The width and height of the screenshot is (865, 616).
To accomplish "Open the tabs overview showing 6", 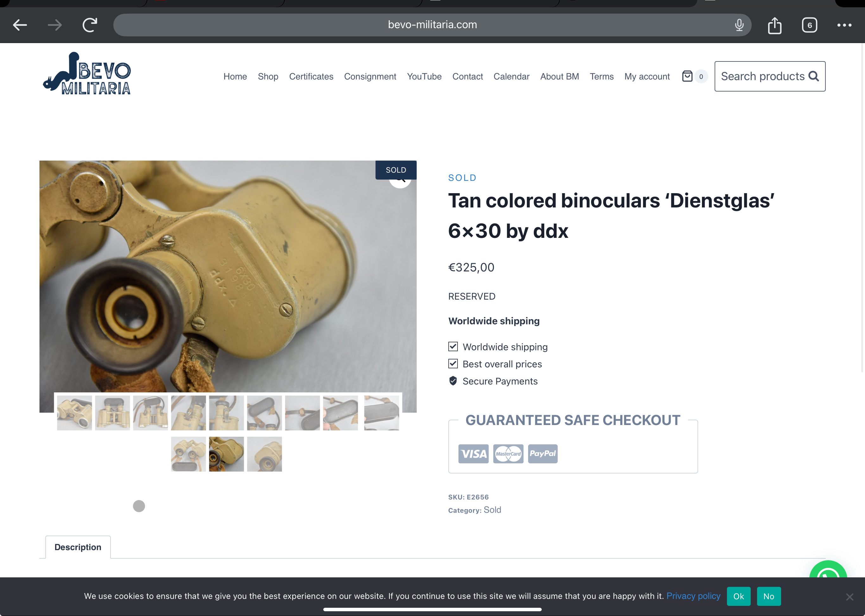I will 809,25.
